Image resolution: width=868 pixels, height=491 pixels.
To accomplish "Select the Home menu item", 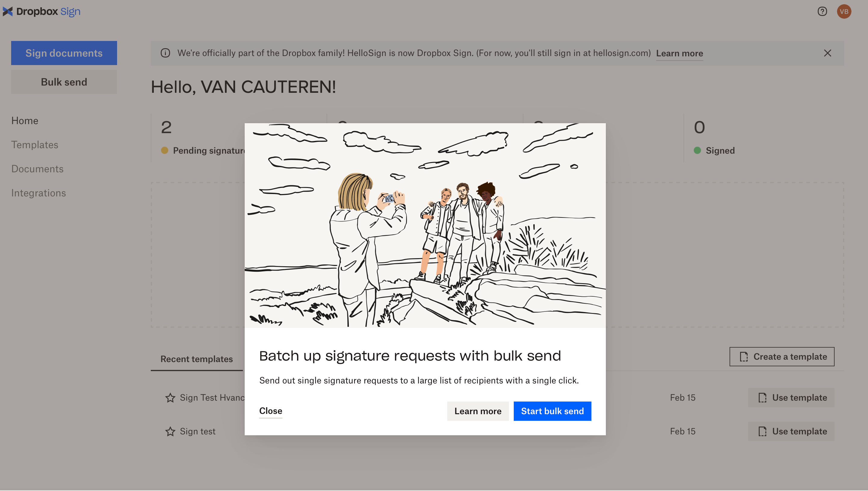I will [24, 120].
